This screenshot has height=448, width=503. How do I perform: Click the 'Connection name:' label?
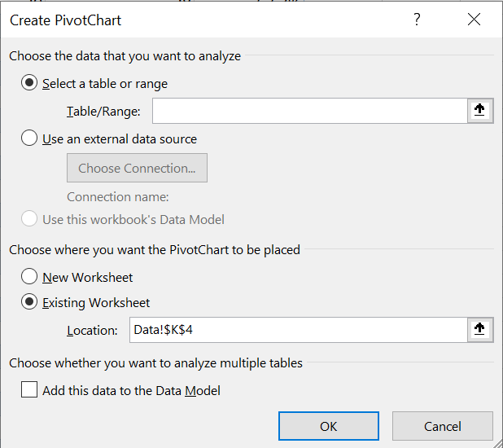(117, 197)
